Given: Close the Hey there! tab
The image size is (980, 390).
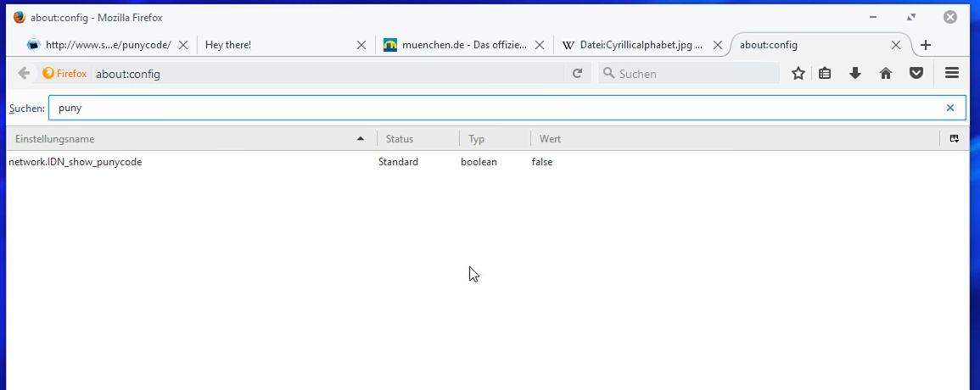Looking at the screenshot, I should 361,45.
